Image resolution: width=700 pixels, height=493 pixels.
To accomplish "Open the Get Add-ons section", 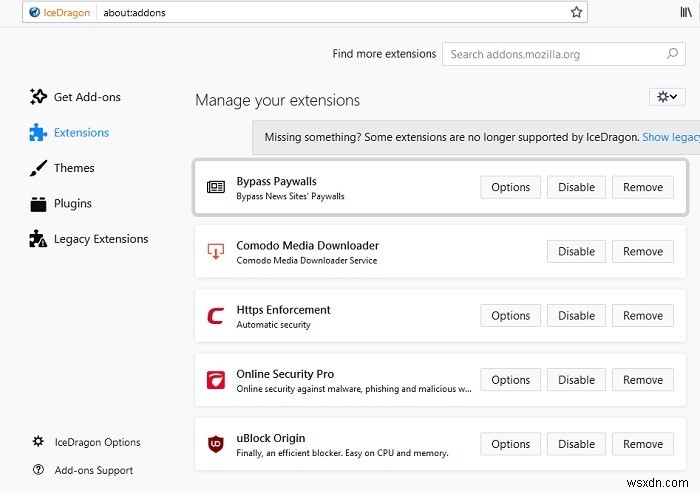I will (87, 97).
